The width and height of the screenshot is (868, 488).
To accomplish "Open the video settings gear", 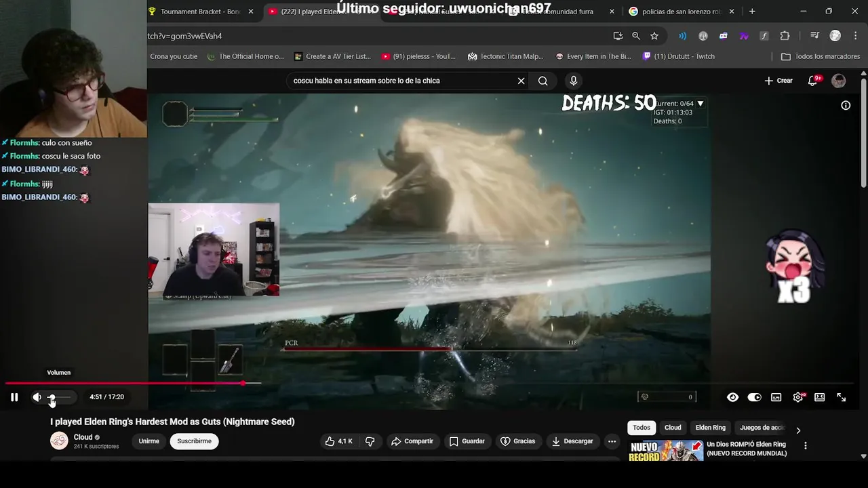I will tap(798, 397).
